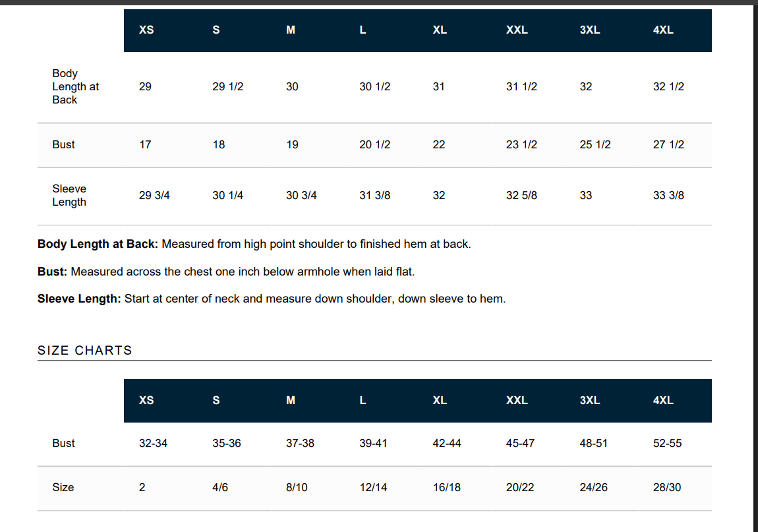Viewport: 758px width, 532px height.
Task: Click the bold Bust definition label
Action: pos(52,272)
